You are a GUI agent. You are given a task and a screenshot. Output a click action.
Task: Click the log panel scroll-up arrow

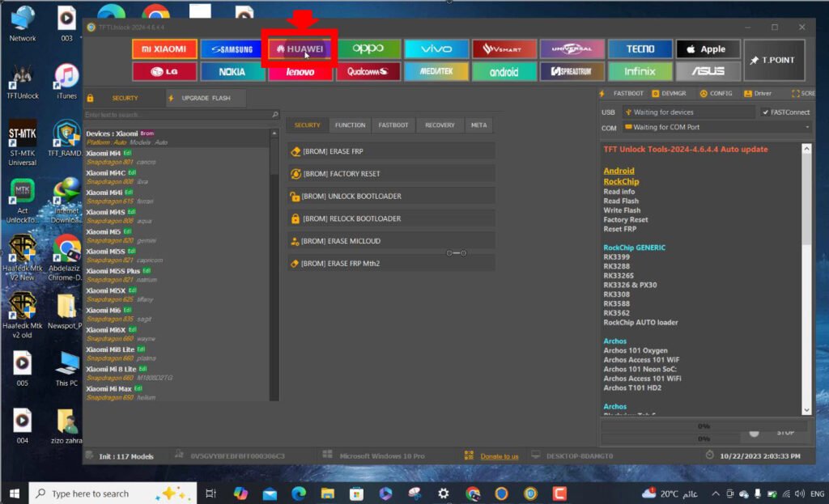coord(806,149)
